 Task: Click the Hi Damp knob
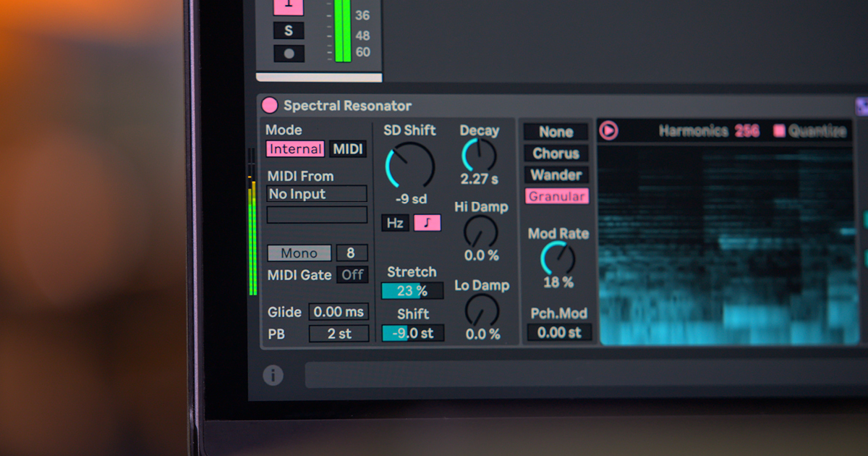pyautogui.click(x=481, y=232)
